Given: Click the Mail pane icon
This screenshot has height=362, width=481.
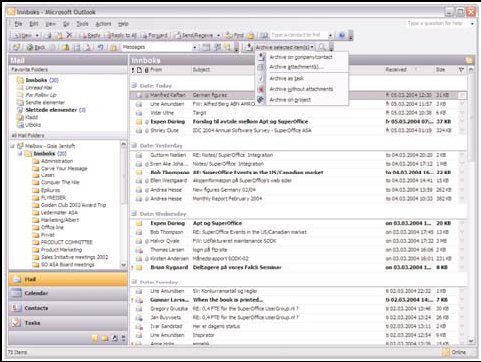Looking at the screenshot, I should click(x=17, y=279).
